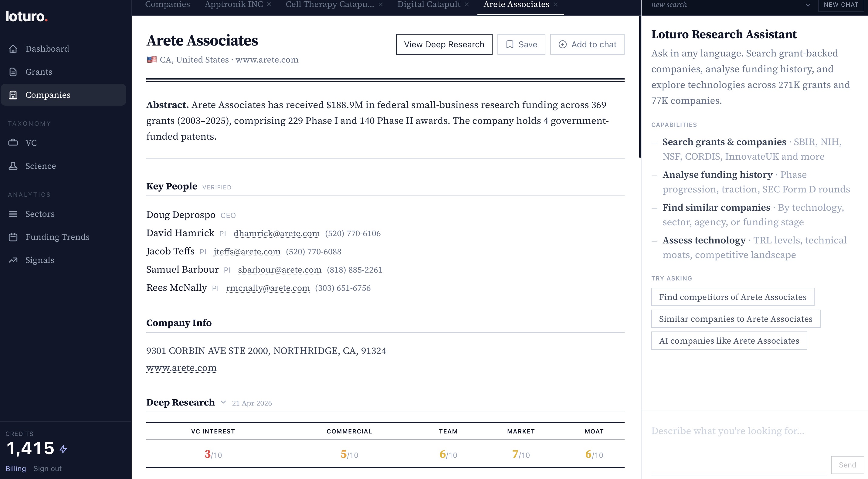This screenshot has height=479, width=868.
Task: Click the VC briefcase icon
Action: 13,143
